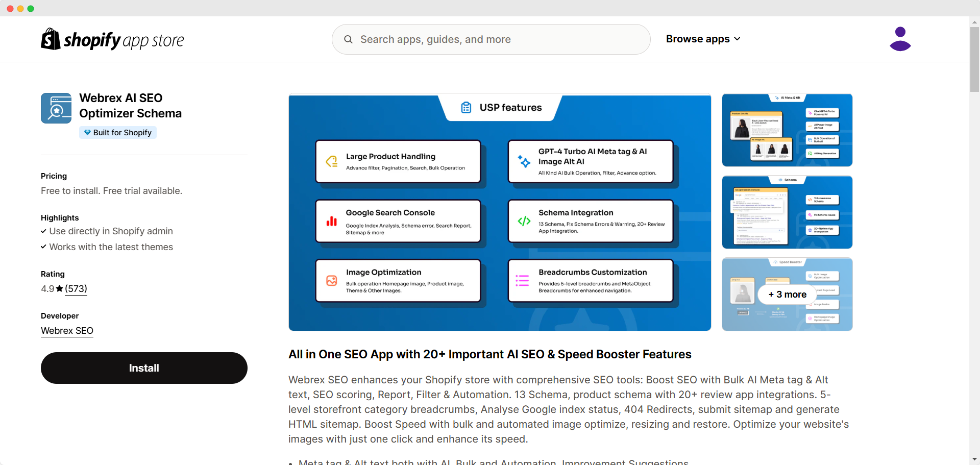Click the Built for Shopify diamond icon
This screenshot has height=465, width=980.
click(87, 133)
